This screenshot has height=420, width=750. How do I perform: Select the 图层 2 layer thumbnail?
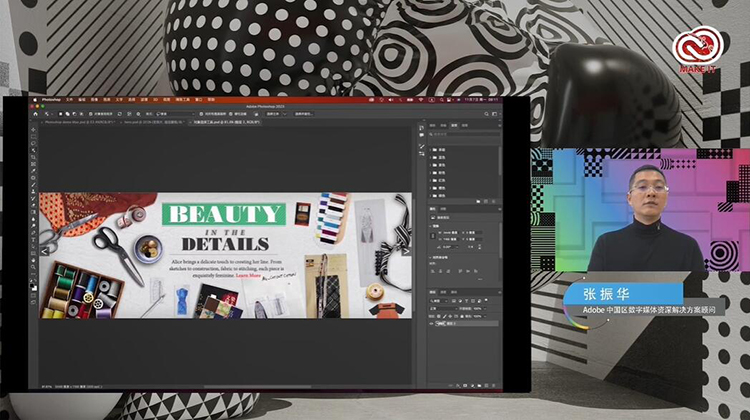point(441,324)
